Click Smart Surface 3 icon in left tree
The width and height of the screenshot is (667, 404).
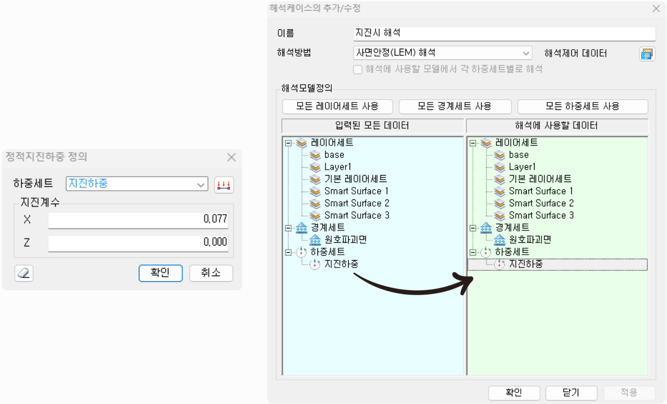315,216
